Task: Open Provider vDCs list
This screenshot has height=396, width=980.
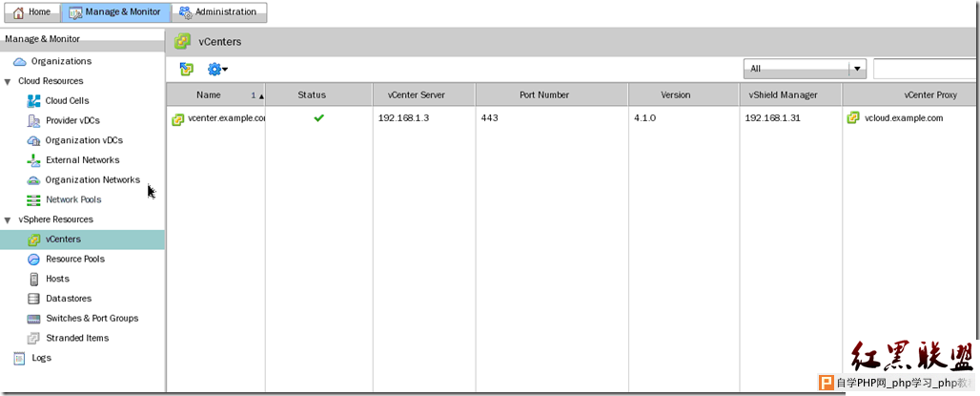Action: pos(72,121)
